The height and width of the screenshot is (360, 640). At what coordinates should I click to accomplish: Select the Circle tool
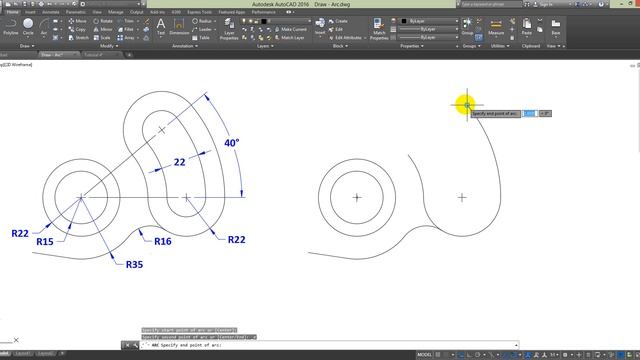[x=28, y=27]
